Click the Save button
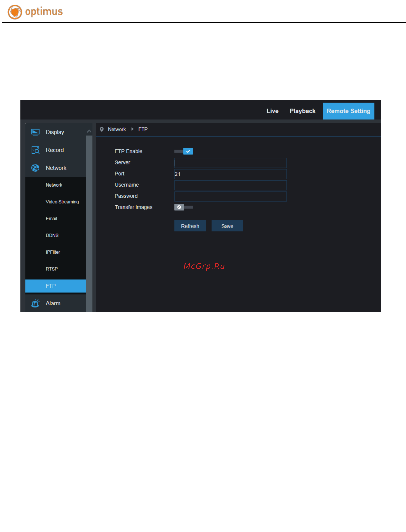This screenshot has height=532, width=406. coord(227,226)
